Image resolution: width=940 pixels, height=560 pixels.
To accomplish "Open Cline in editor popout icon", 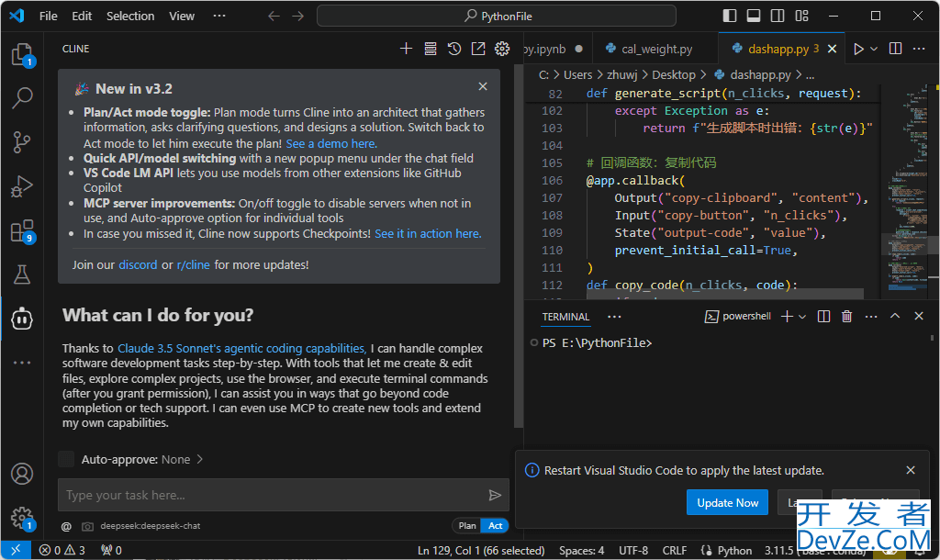I will (x=478, y=49).
